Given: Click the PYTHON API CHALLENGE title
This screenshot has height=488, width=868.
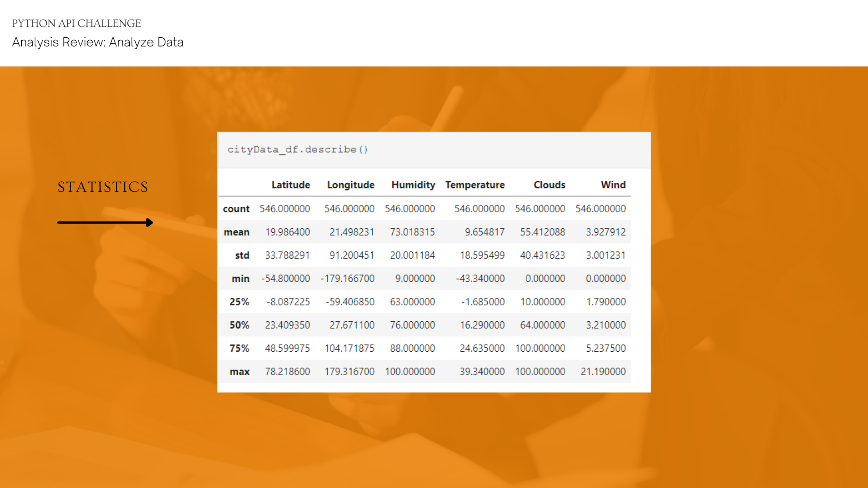Looking at the screenshot, I should [x=76, y=23].
